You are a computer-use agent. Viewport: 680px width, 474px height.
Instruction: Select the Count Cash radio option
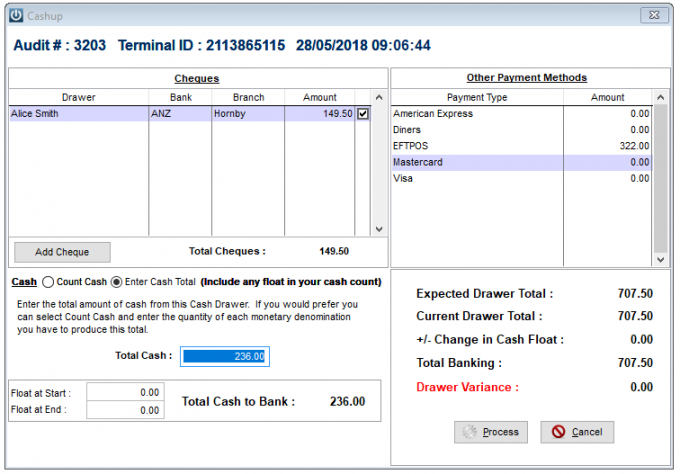[48, 282]
